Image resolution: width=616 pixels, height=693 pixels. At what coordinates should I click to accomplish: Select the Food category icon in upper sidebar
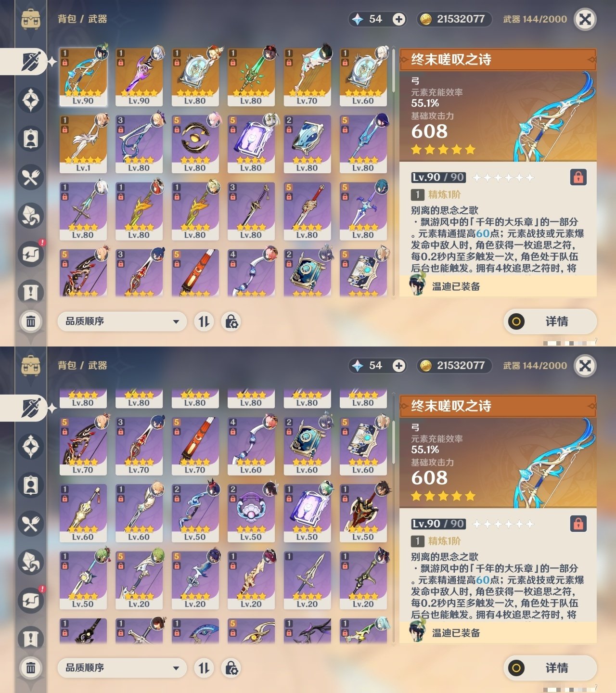(x=31, y=177)
